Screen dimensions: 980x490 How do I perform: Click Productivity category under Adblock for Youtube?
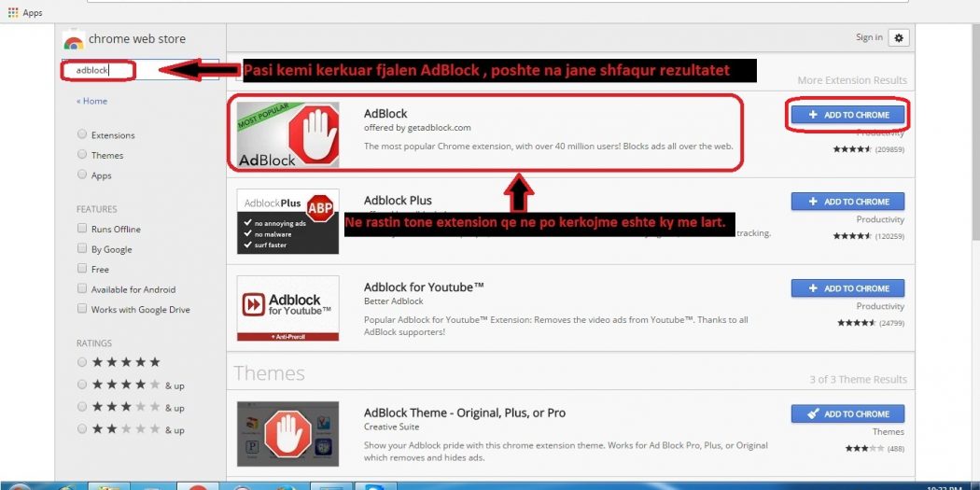881,307
